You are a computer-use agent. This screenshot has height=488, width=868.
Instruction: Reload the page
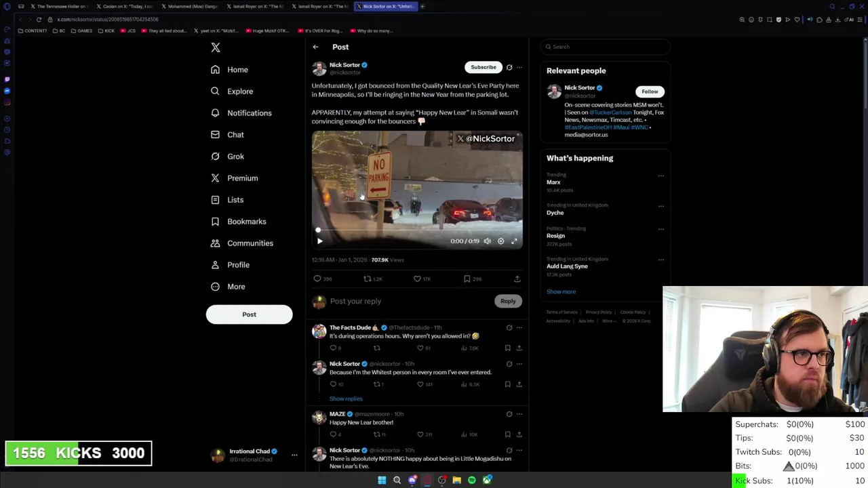(39, 20)
